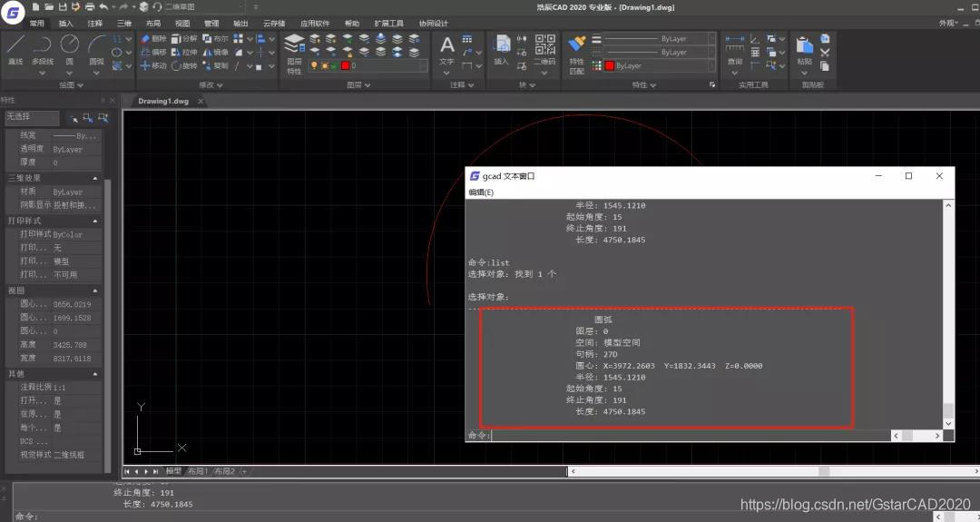Click the Rotate (旋转) tool
Image resolution: width=980 pixels, height=522 pixels.
click(184, 65)
